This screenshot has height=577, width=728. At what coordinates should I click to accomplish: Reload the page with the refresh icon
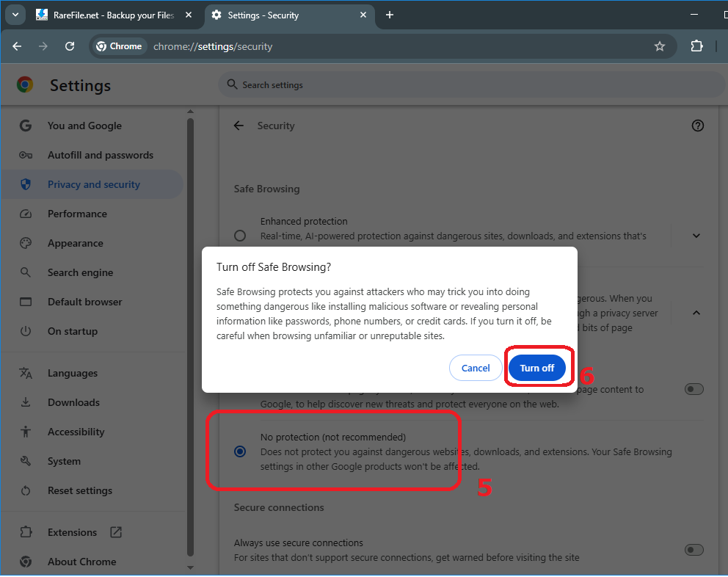[x=70, y=46]
